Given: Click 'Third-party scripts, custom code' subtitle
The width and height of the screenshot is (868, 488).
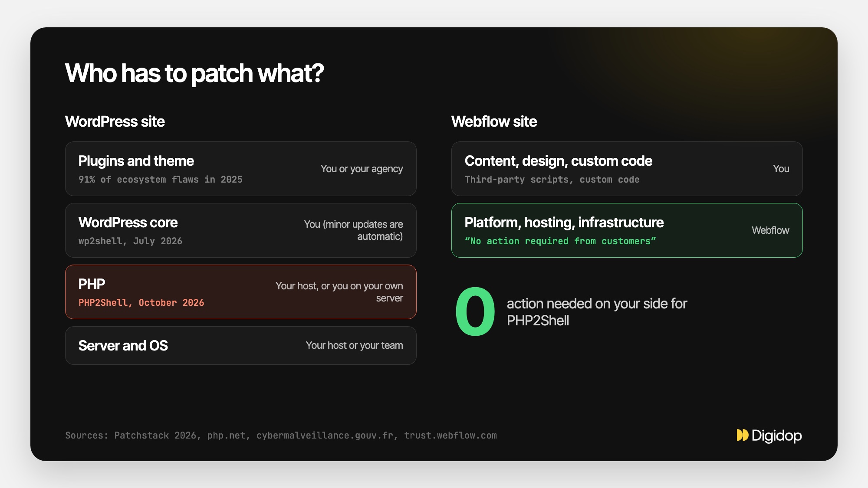Looking at the screenshot, I should [552, 180].
